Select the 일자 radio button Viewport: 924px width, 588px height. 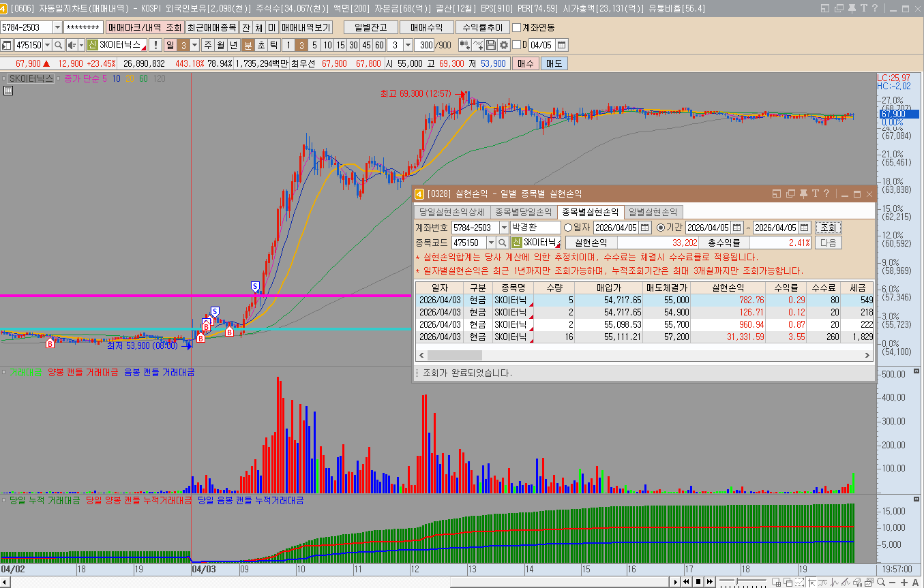tap(568, 228)
